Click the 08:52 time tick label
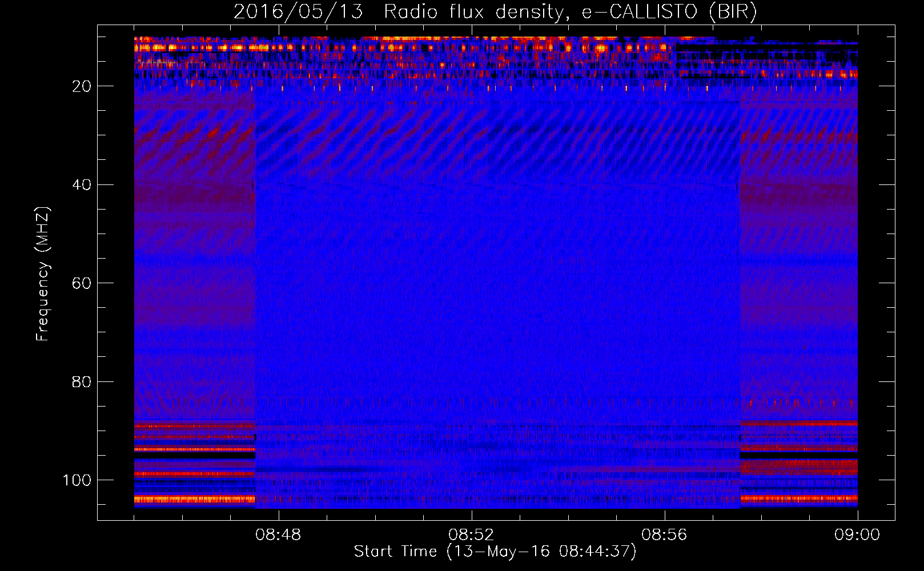Image resolution: width=924 pixels, height=571 pixels. click(x=471, y=535)
